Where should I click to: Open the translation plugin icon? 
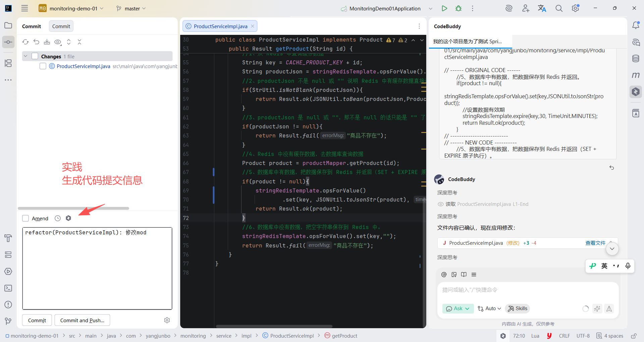click(x=542, y=8)
